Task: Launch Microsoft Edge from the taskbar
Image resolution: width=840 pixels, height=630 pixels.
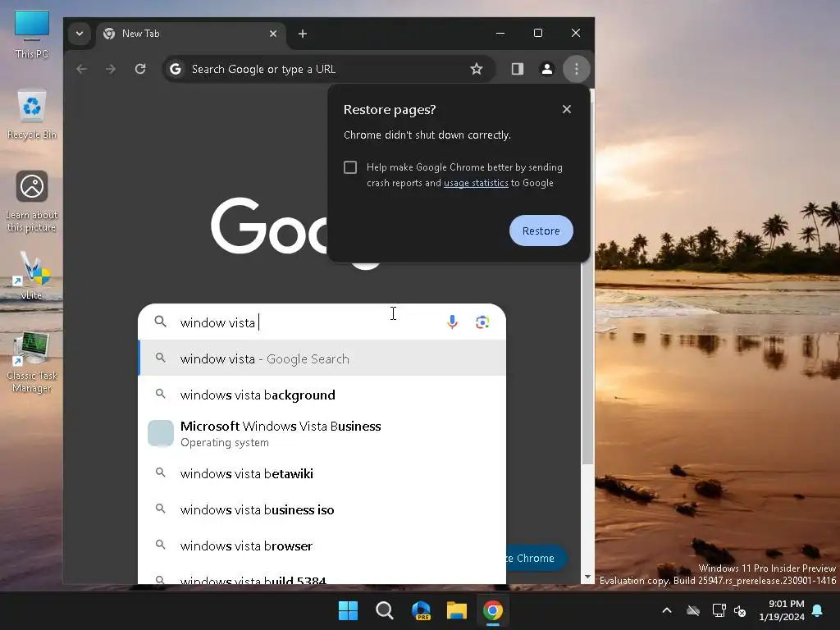Action: coord(421,610)
